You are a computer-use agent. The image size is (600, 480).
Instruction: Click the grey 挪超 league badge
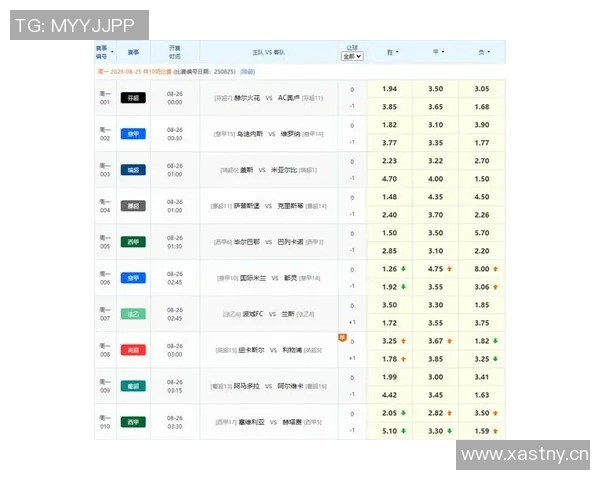tap(132, 206)
